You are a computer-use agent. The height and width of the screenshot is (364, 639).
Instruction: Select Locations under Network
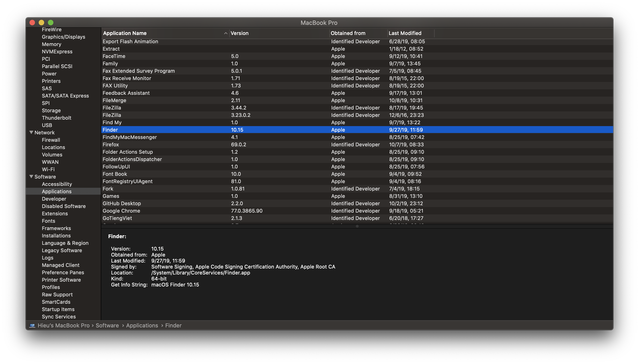pyautogui.click(x=53, y=147)
